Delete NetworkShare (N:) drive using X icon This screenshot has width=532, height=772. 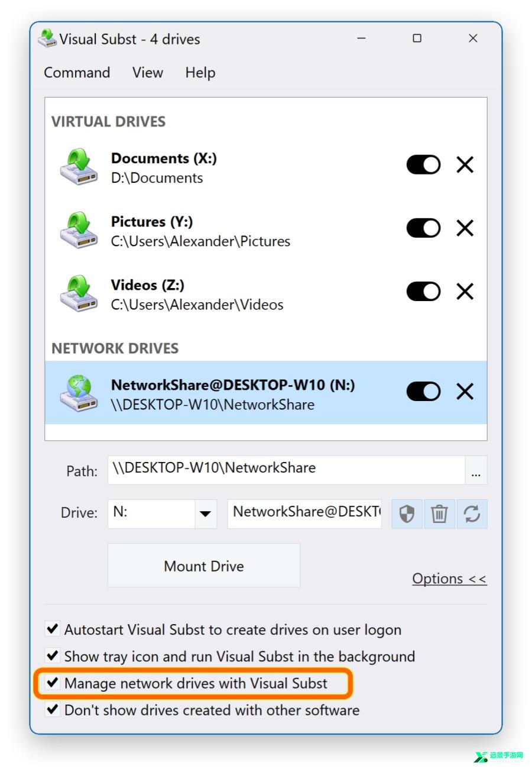coord(465,391)
